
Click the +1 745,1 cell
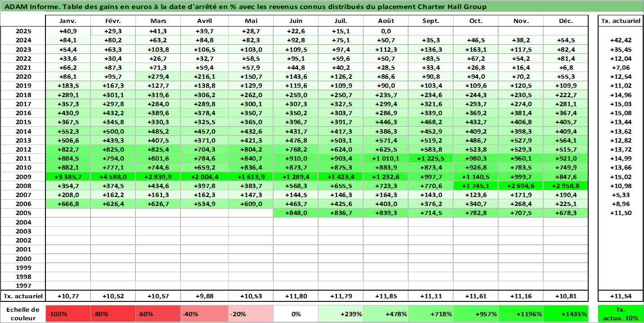[x=476, y=185]
